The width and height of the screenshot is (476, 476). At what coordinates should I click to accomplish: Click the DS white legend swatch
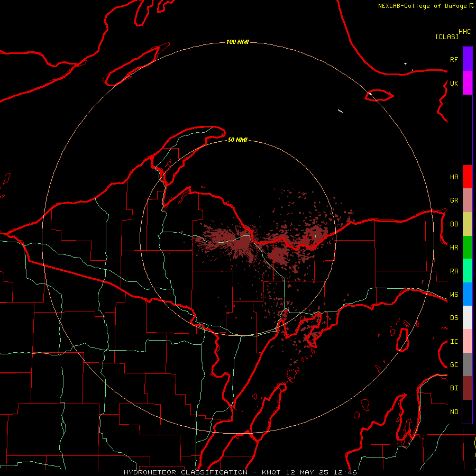(x=467, y=317)
